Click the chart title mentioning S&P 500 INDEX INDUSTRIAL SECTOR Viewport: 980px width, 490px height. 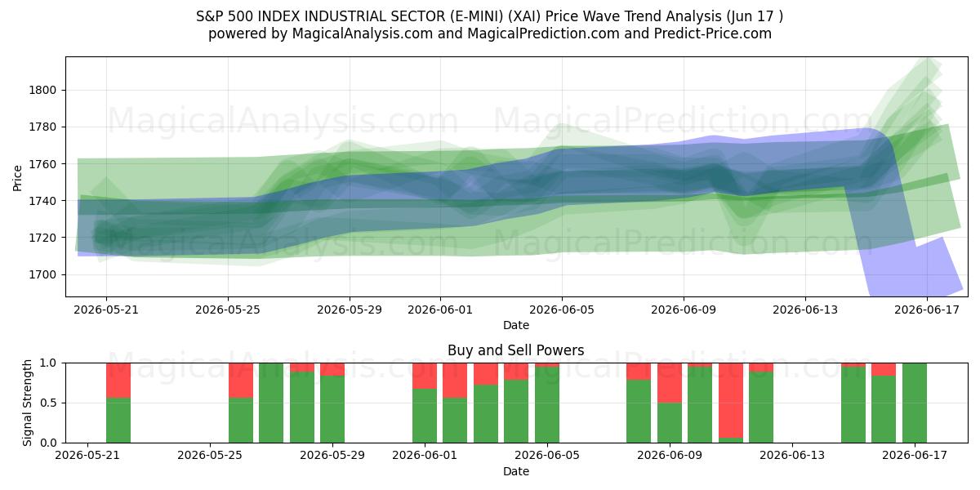point(490,16)
